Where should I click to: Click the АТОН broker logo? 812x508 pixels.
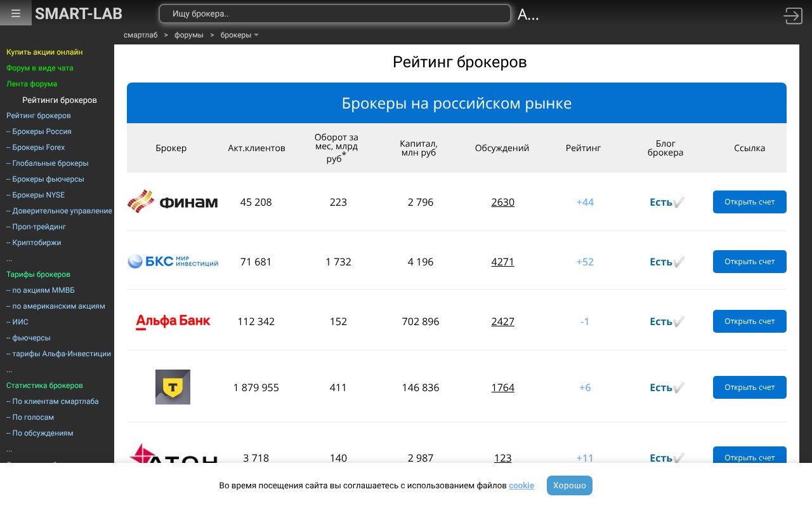click(173, 457)
